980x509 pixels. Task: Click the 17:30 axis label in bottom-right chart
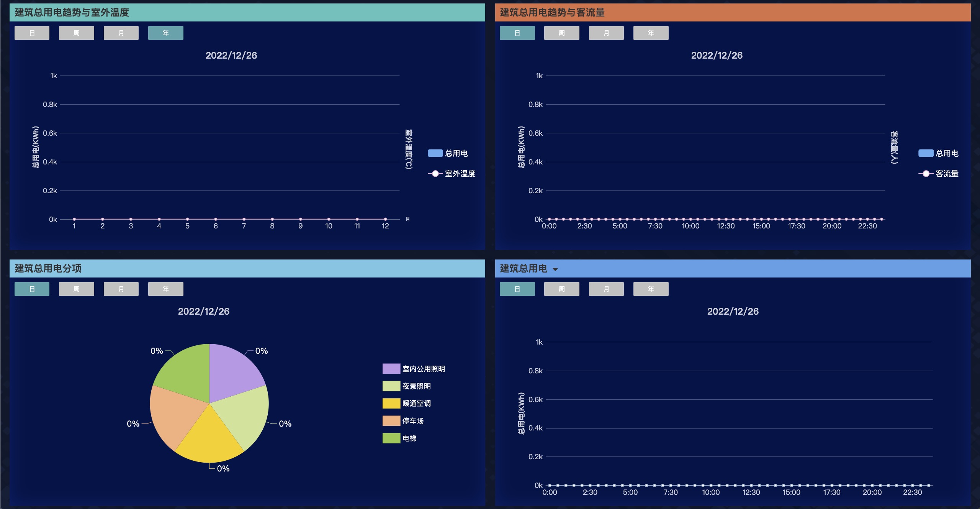click(832, 493)
